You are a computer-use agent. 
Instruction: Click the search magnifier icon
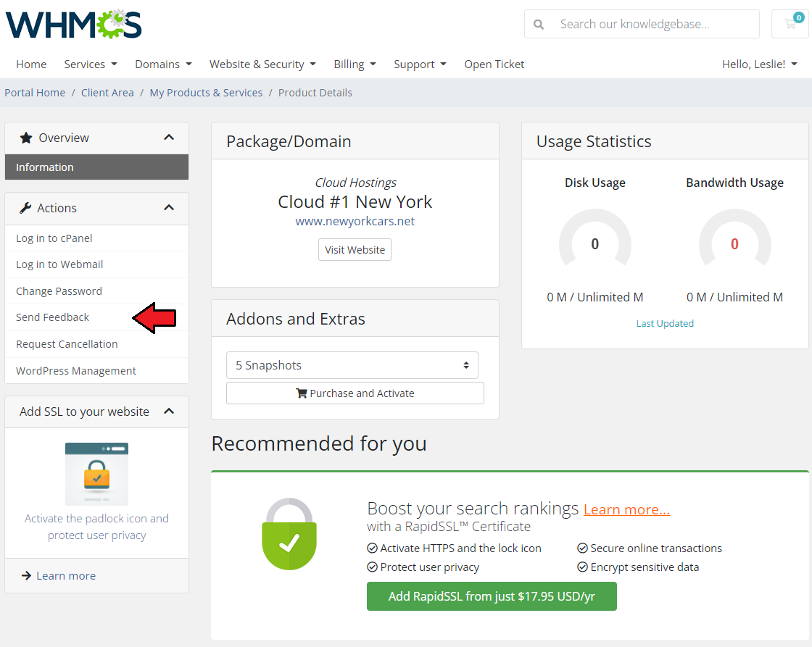click(x=539, y=25)
